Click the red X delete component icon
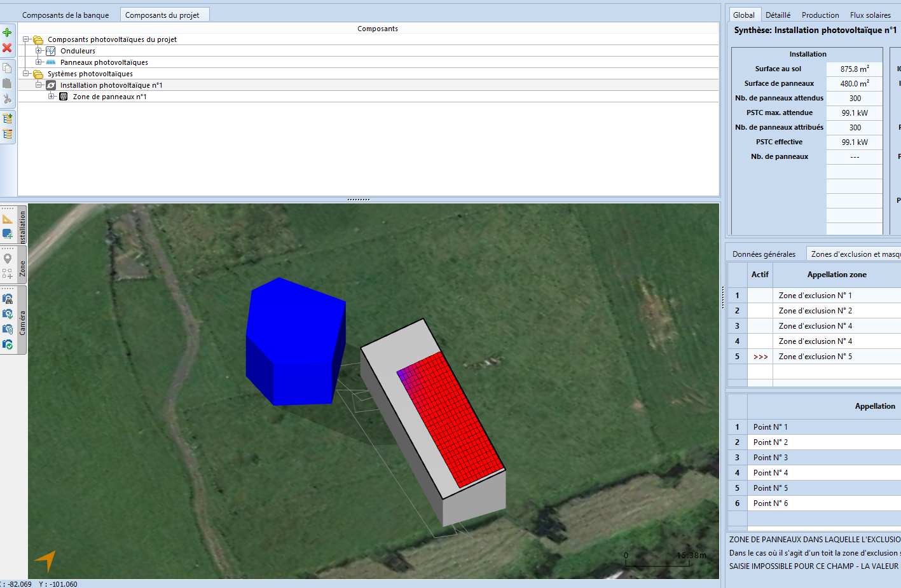This screenshot has height=588, width=901. pos(7,48)
